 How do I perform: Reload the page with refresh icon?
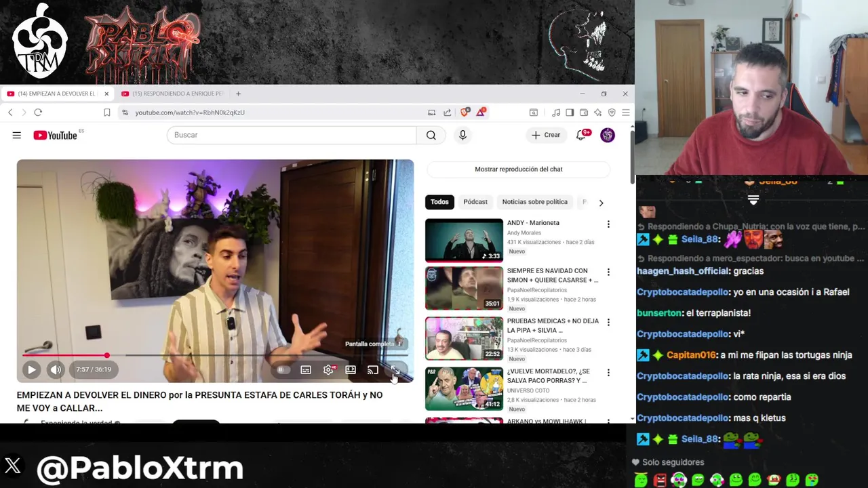coord(38,113)
